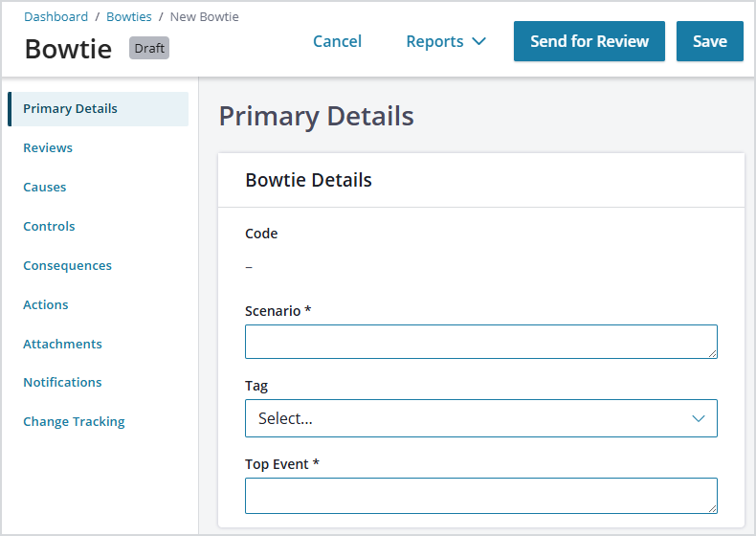
Task: Open the Tag Select... combo box
Action: 480,418
